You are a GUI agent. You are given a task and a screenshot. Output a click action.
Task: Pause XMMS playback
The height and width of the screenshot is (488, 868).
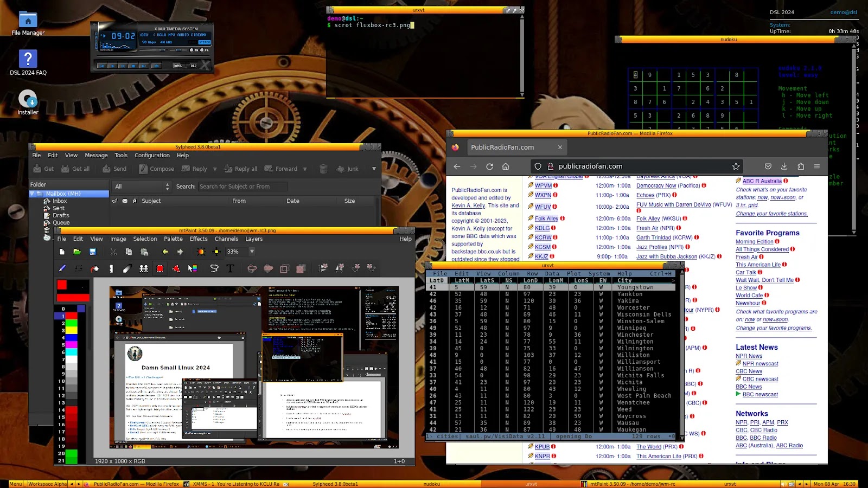(123, 66)
